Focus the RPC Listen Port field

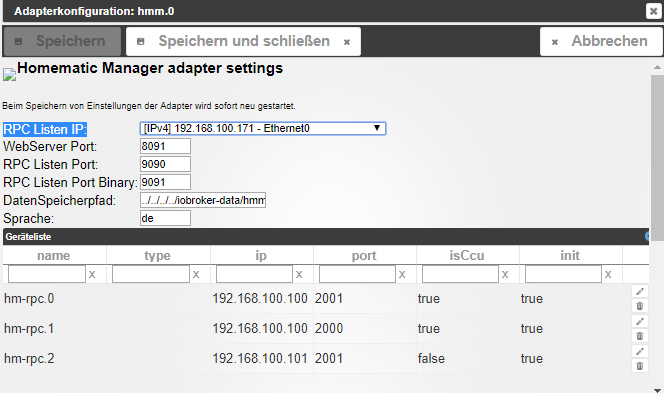point(165,164)
